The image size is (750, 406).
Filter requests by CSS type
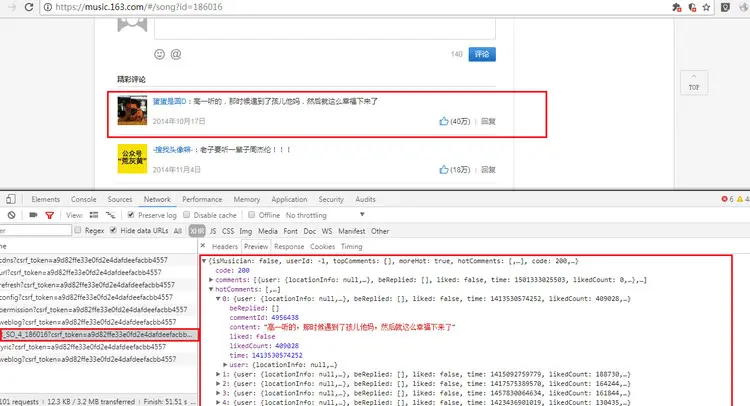tap(228, 231)
